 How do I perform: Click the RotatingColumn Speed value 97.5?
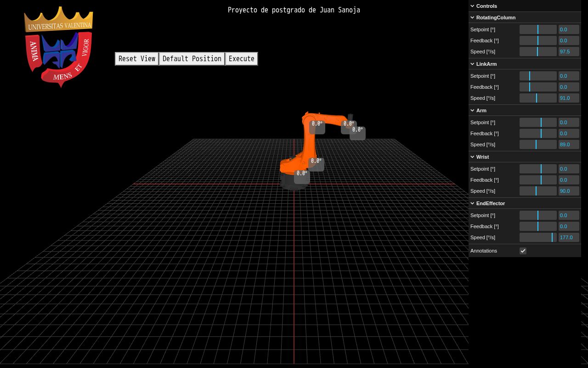pos(569,52)
